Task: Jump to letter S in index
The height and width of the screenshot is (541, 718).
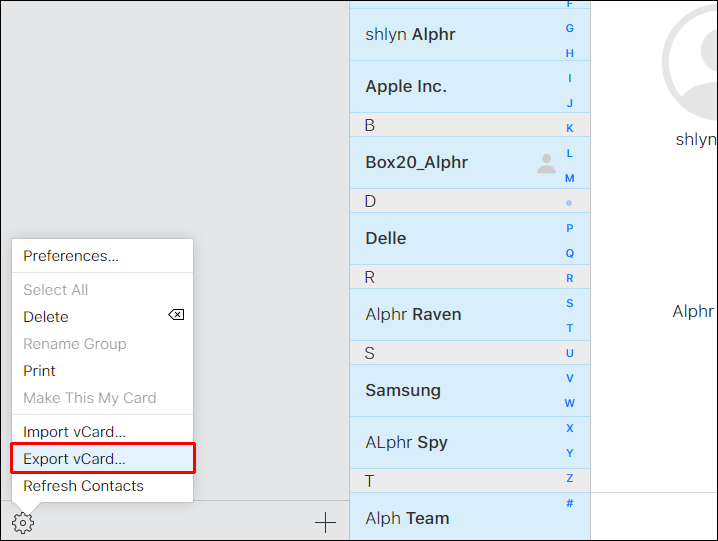Action: (570, 303)
